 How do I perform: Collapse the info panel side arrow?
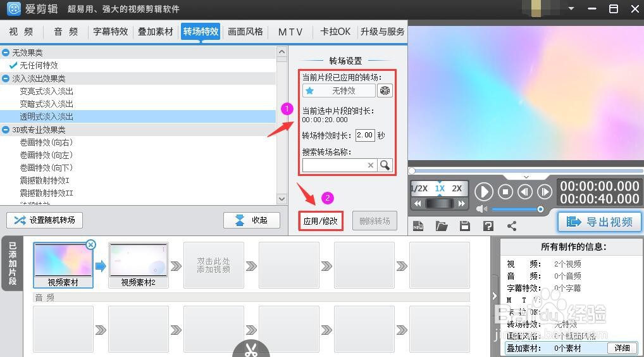coord(495,296)
